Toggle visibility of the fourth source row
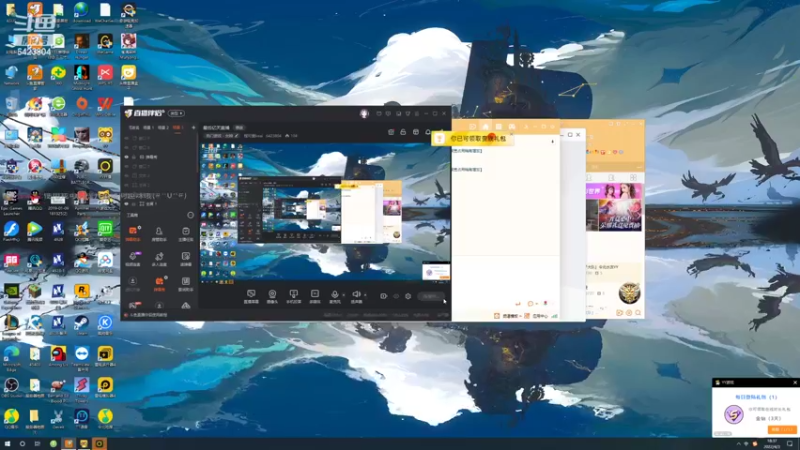The width and height of the screenshot is (800, 450). (x=127, y=166)
